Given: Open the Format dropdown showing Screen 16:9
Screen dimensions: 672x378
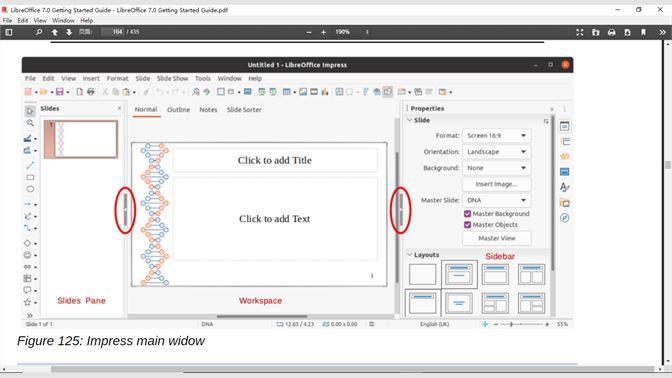Looking at the screenshot, I should (x=496, y=135).
